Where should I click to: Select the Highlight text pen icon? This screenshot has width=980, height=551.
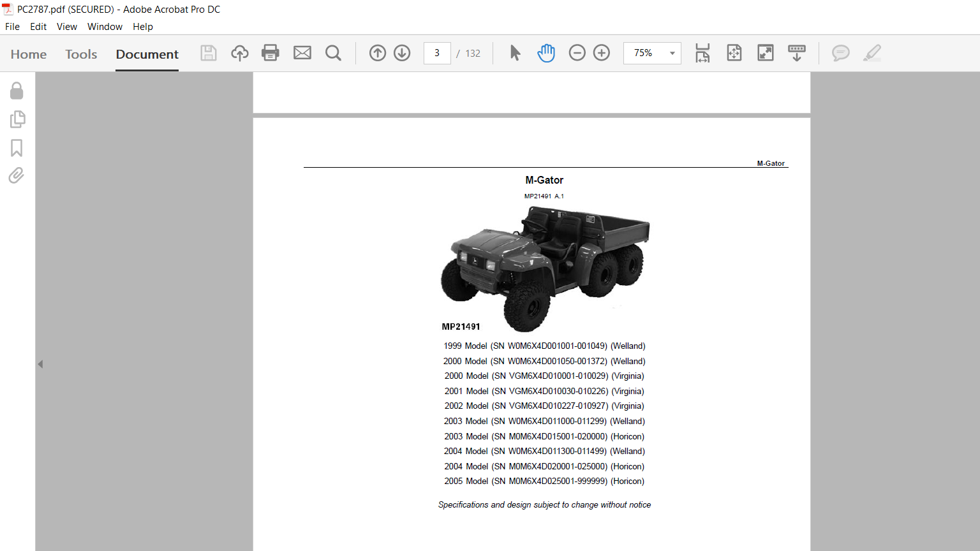(x=872, y=53)
